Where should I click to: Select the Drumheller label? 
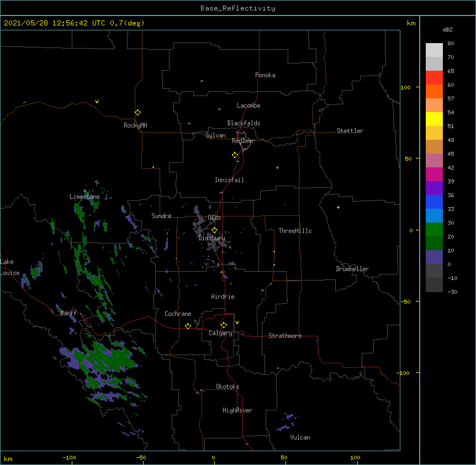(x=352, y=269)
